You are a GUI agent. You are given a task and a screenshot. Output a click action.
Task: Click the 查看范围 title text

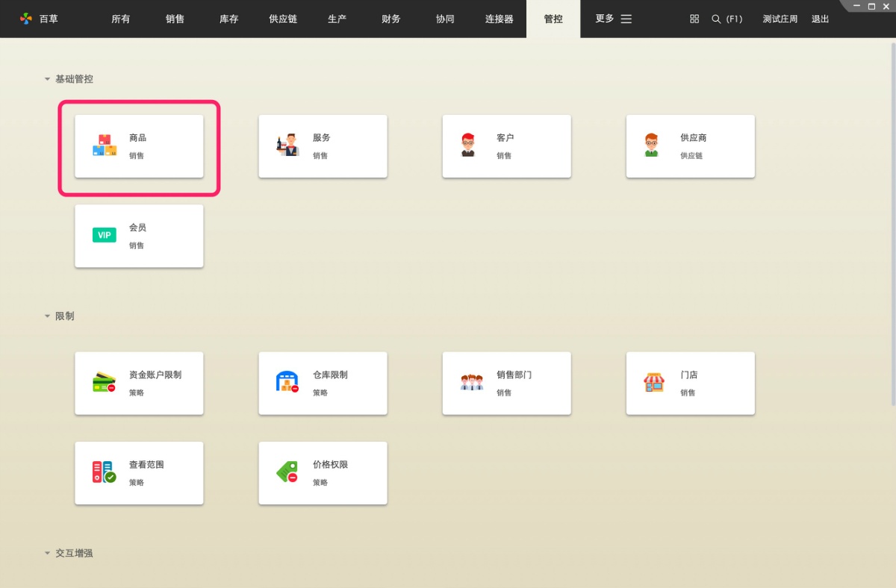146,464
